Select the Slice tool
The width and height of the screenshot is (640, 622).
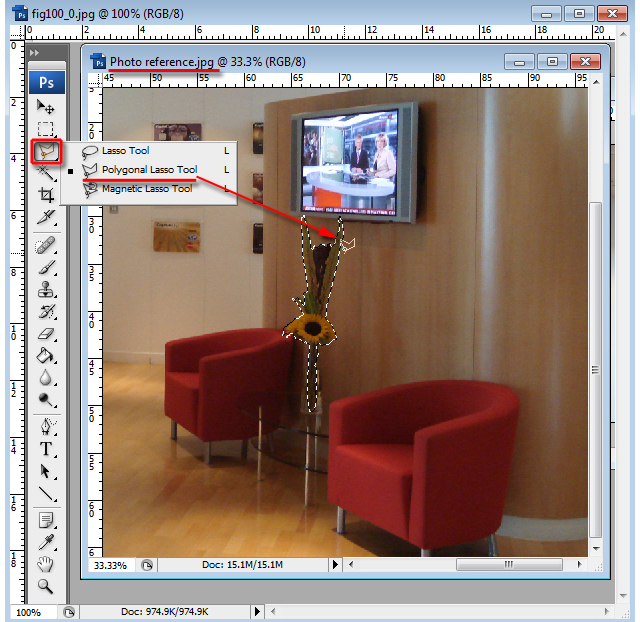tap(46, 217)
